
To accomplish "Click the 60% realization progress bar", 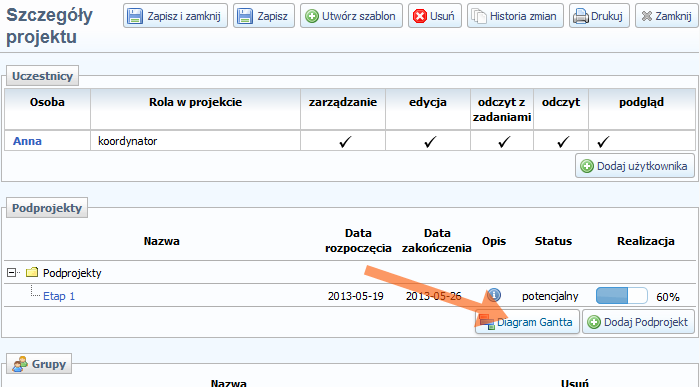I will click(x=622, y=295).
